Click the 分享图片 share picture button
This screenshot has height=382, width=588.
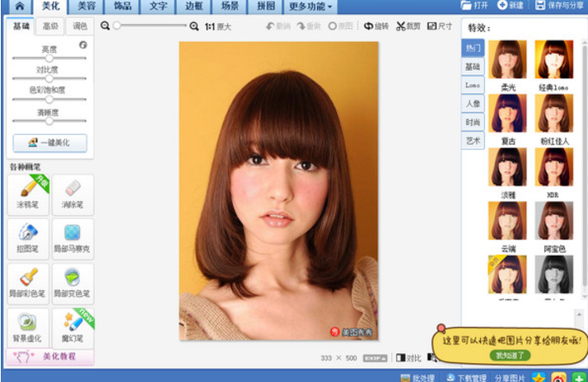510,378
